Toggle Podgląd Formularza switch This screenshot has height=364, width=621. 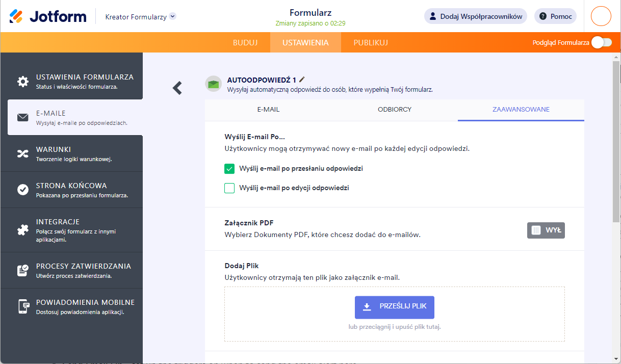point(601,43)
